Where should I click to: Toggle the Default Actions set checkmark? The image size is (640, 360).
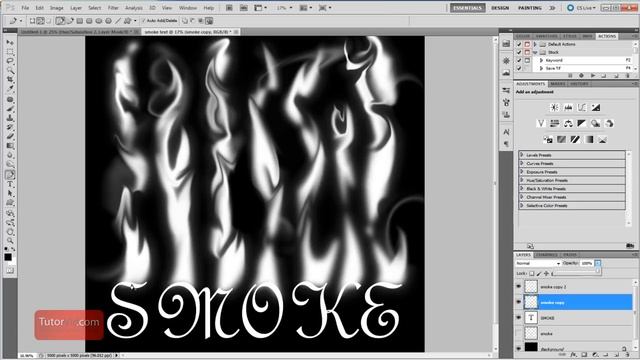519,44
